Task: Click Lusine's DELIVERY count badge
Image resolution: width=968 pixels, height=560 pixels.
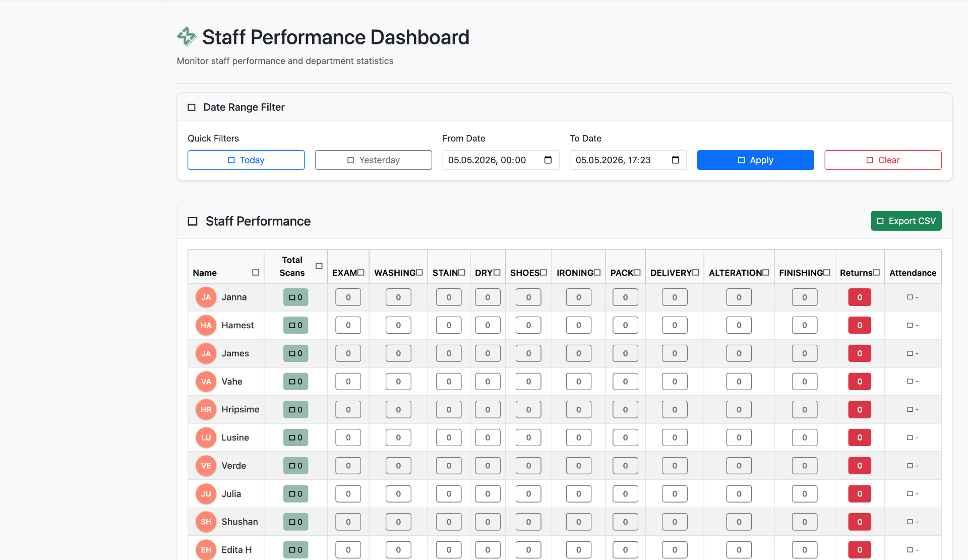Action: 675,438
